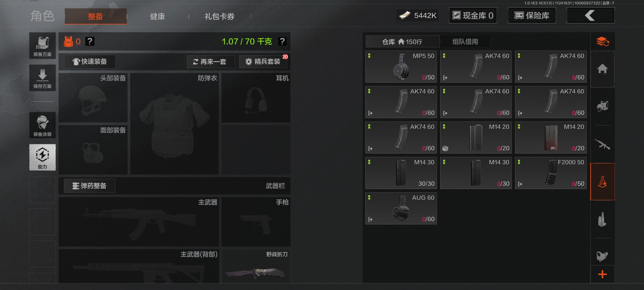Select the MP5 50 drum magazine
The height and width of the screenshot is (290, 644).
(x=401, y=67)
